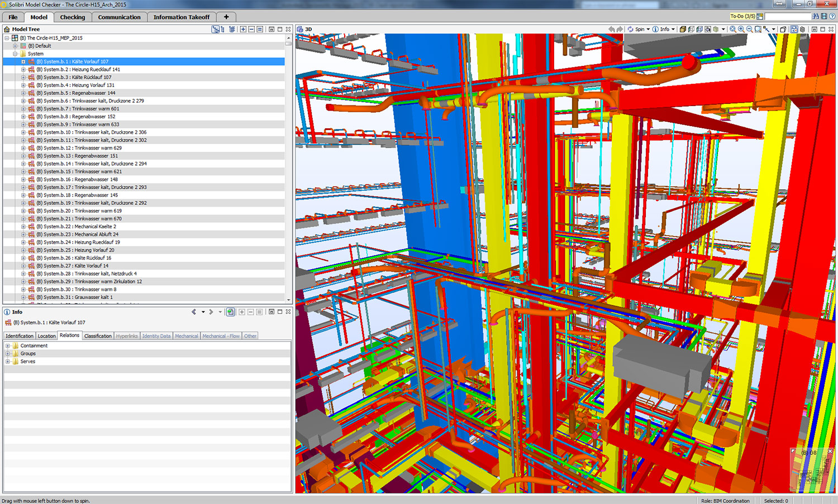Click Collapse All icon in Model Tree header
This screenshot has width=838, height=504.
[x=251, y=29]
